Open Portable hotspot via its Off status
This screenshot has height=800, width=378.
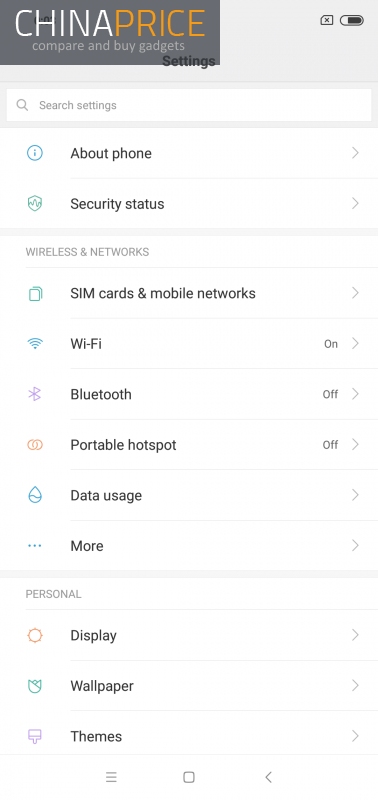pos(331,445)
